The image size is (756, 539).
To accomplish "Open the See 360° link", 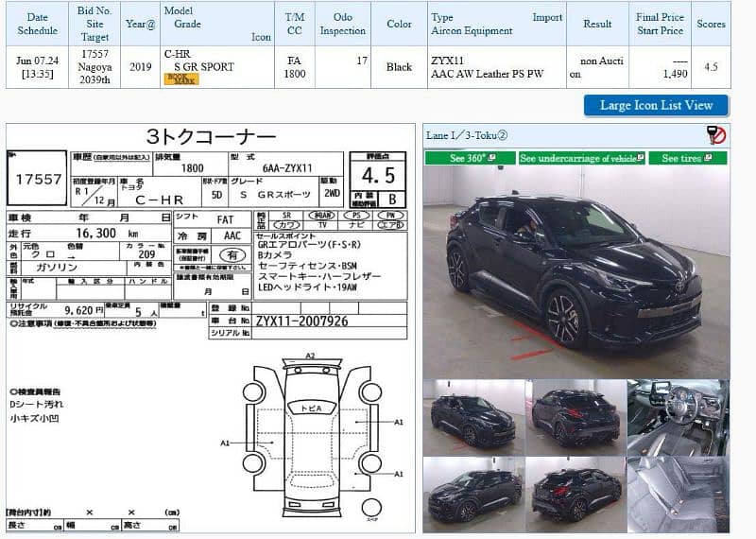I will tap(470, 158).
